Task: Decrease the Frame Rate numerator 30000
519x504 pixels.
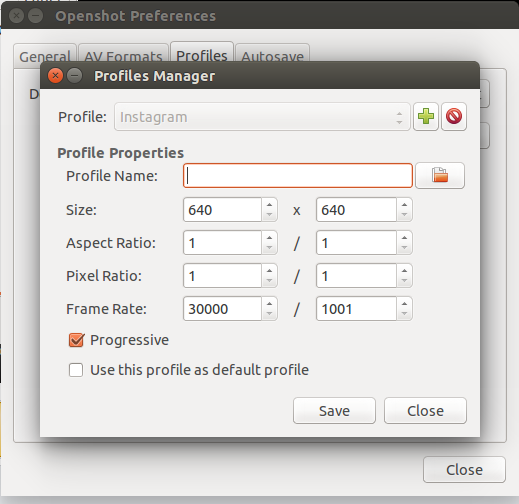Action: pyautogui.click(x=269, y=314)
